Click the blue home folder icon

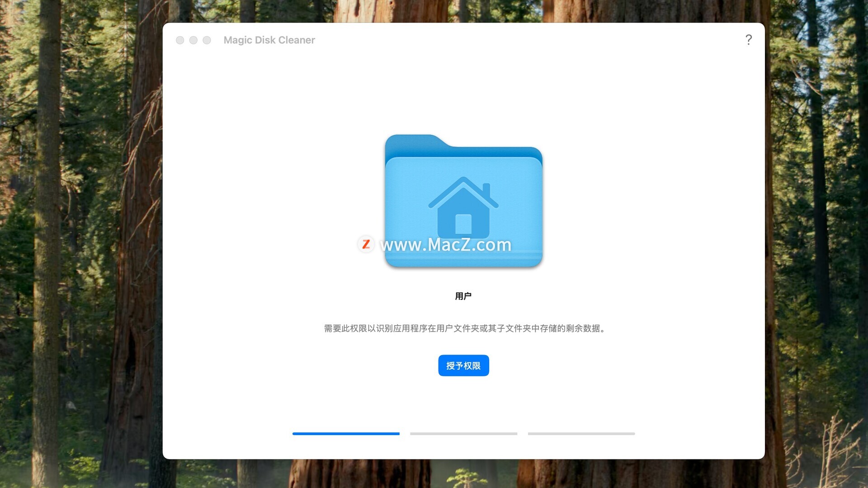click(463, 201)
